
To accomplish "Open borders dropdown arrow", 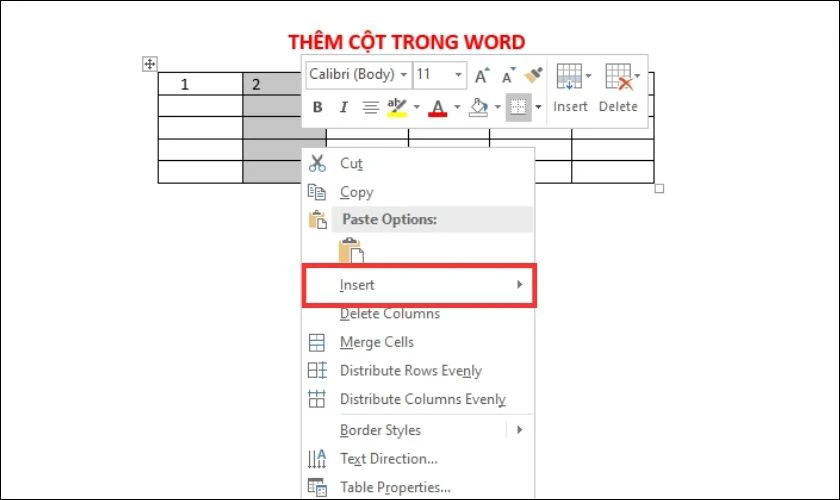I will point(538,107).
